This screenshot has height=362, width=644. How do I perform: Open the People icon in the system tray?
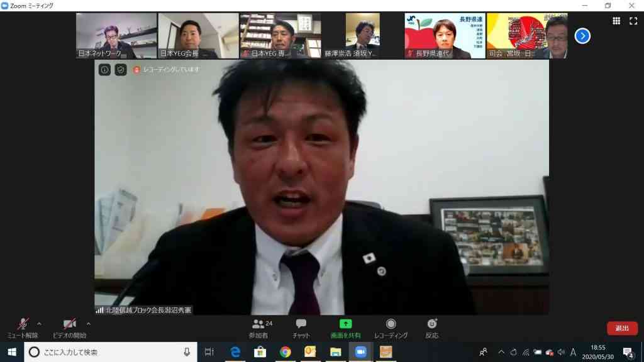[484, 352]
